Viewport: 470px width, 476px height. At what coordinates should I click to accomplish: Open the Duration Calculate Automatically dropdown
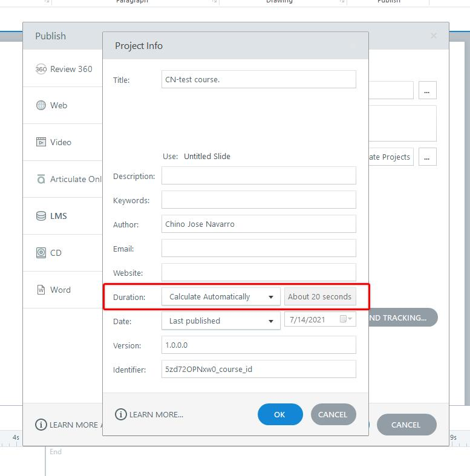(x=221, y=296)
